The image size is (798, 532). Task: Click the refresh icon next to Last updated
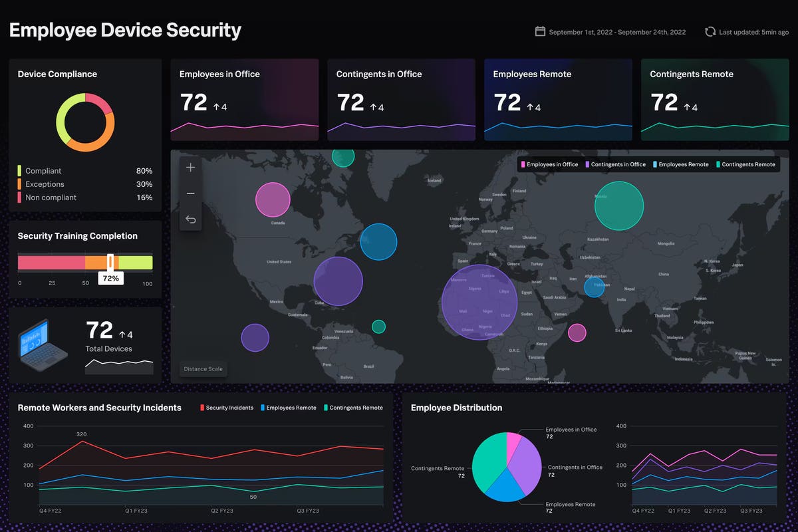pos(710,31)
